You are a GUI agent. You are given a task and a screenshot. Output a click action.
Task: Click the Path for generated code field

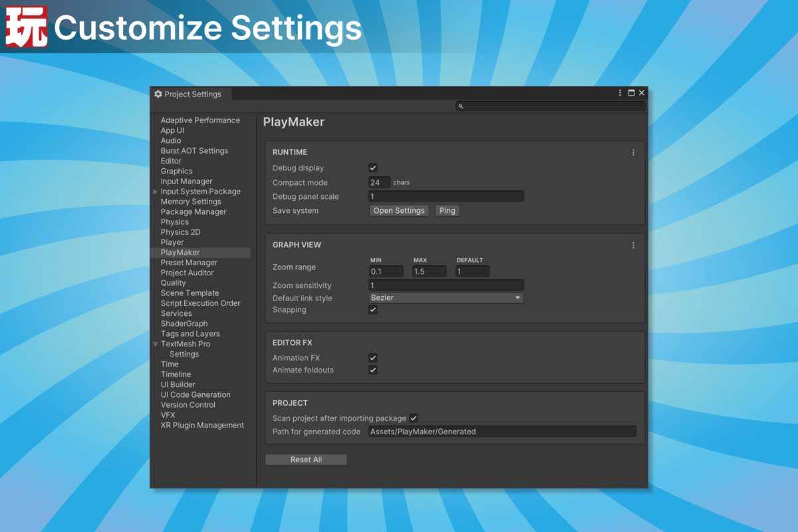tap(502, 432)
